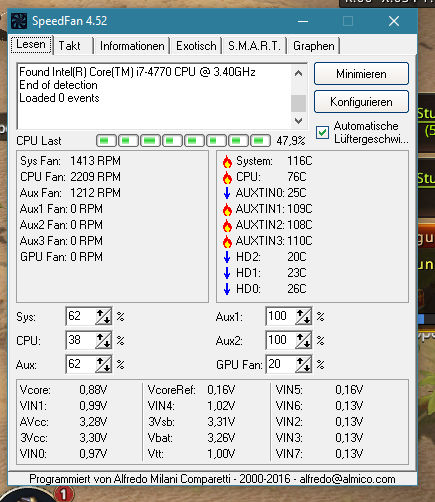This screenshot has width=435, height=502.
Task: Click the flame icon beside AUXTIN2
Action: [x=227, y=225]
